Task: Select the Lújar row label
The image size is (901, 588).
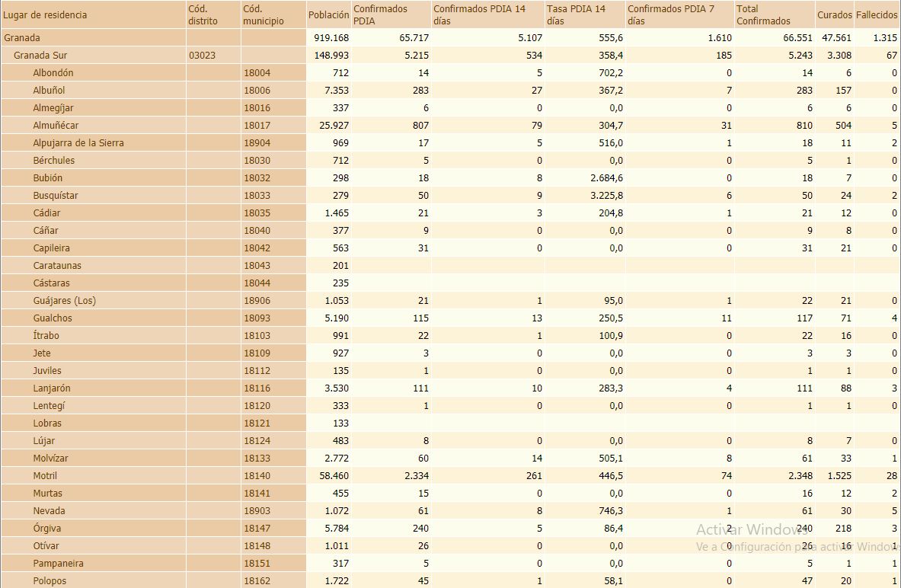Action: click(43, 441)
